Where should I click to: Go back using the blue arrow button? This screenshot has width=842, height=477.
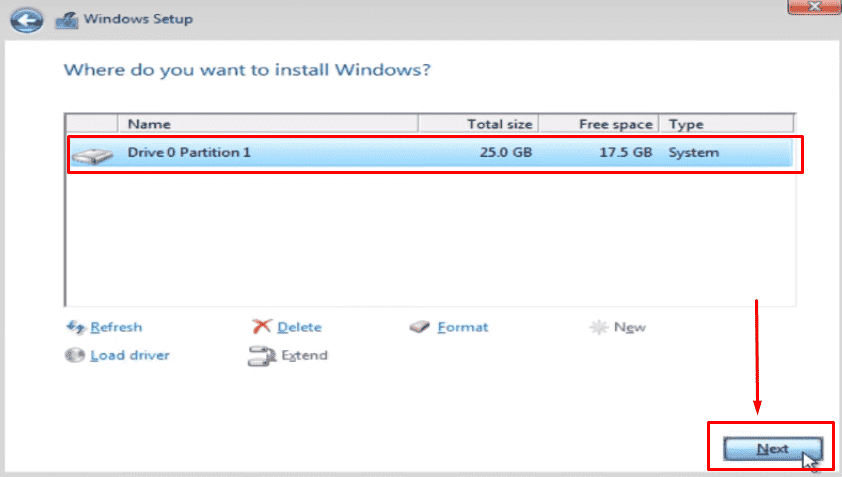click(x=26, y=20)
